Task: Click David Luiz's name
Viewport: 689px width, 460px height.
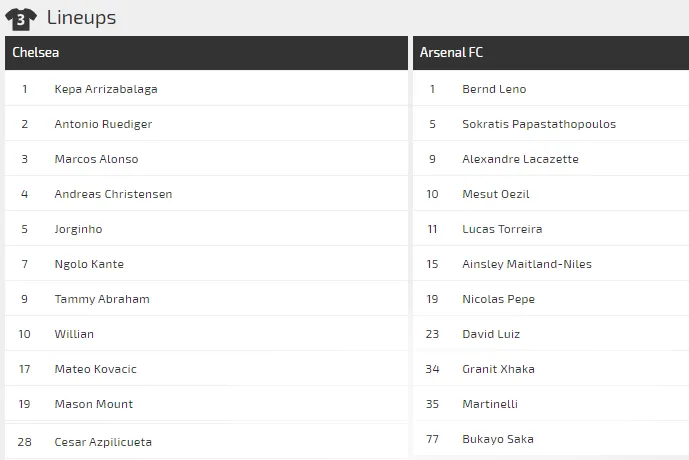Action: 491,334
